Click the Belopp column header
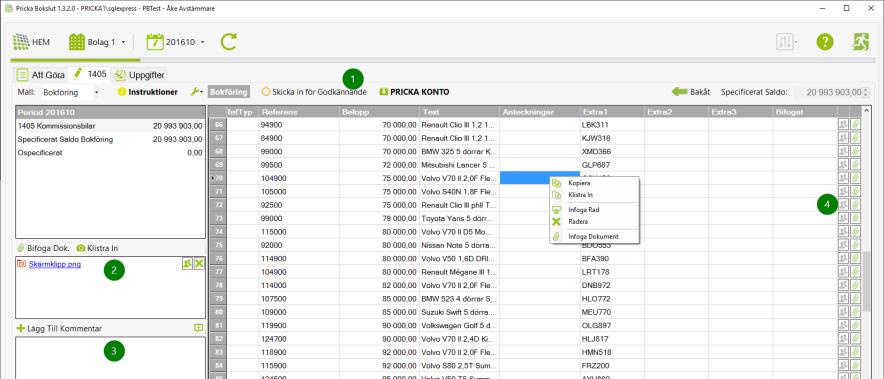 (x=379, y=112)
